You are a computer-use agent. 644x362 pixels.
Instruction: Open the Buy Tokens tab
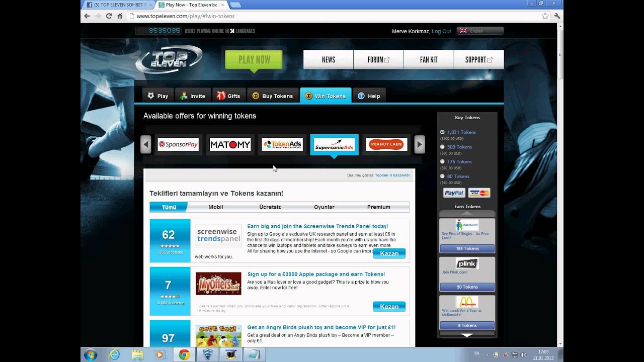tap(272, 96)
